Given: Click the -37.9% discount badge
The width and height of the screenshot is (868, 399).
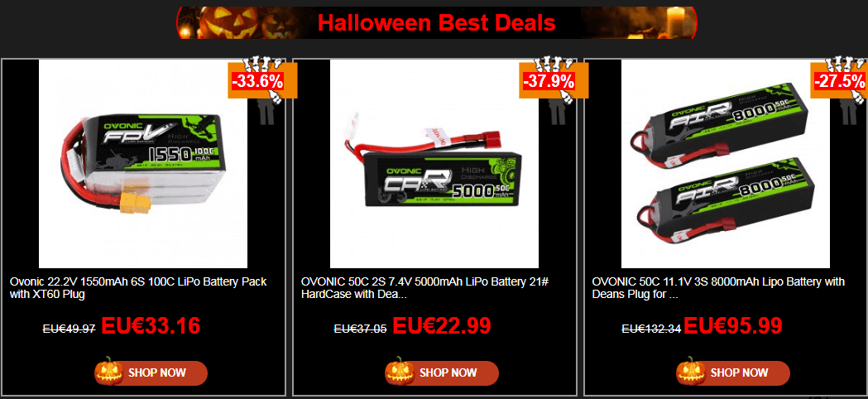Looking at the screenshot, I should click(549, 81).
